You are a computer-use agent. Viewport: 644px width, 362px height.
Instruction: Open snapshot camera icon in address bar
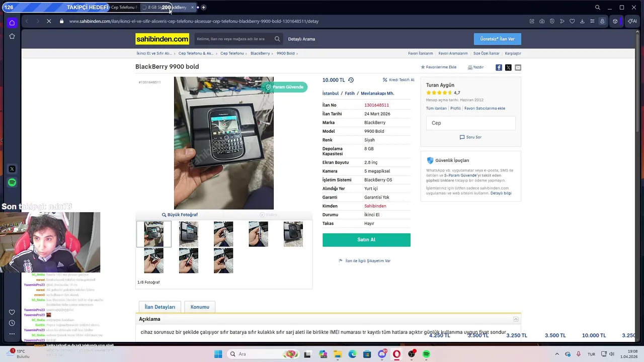pyautogui.click(x=542, y=21)
